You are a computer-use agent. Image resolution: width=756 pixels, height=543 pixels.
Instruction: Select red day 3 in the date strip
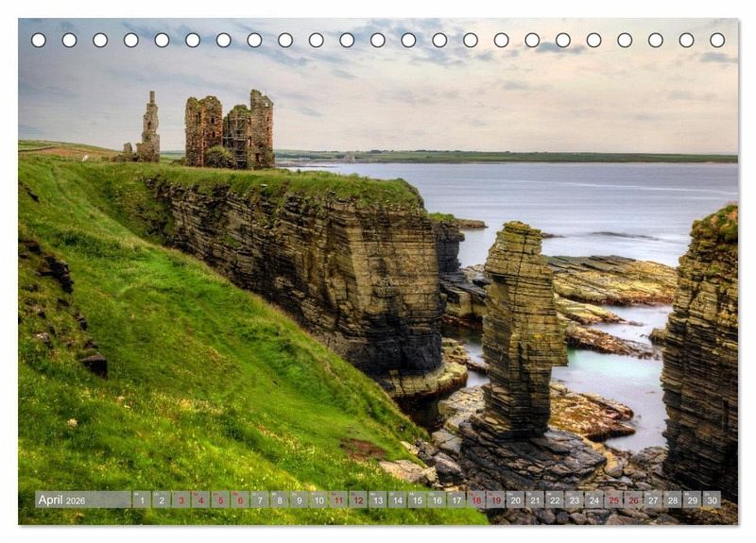[x=181, y=500]
